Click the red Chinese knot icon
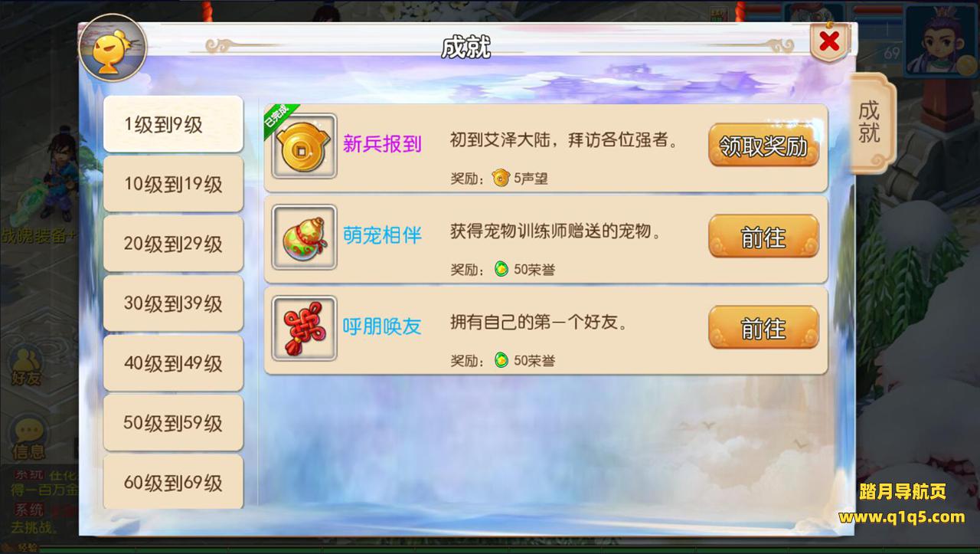This screenshot has width=980, height=554. (x=304, y=328)
